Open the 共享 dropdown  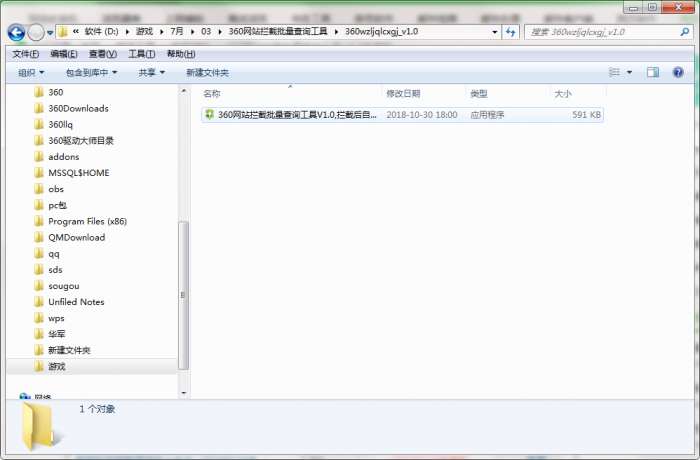(x=151, y=72)
